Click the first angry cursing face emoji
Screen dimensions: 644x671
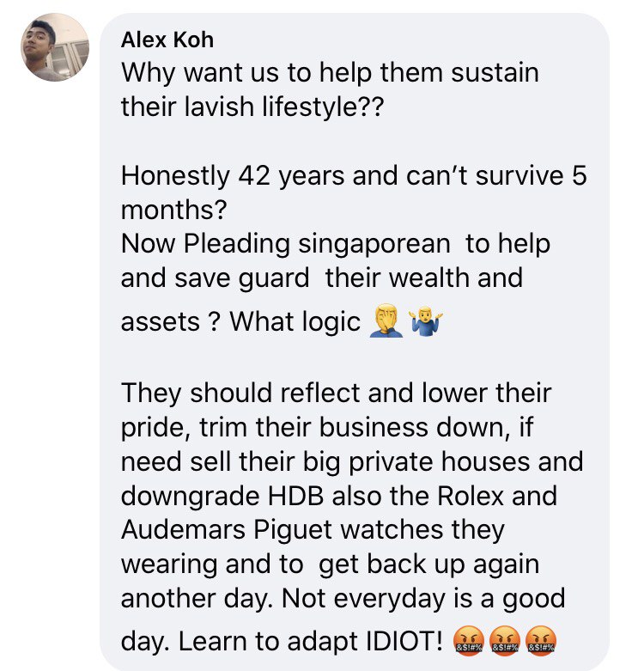(469, 640)
